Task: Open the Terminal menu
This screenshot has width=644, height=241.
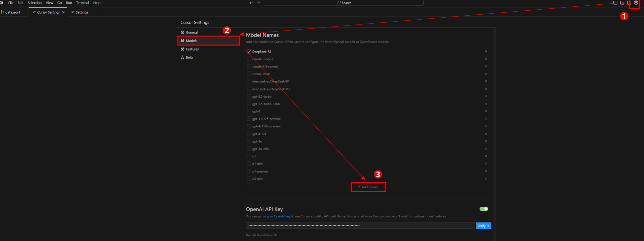Action: [x=82, y=3]
